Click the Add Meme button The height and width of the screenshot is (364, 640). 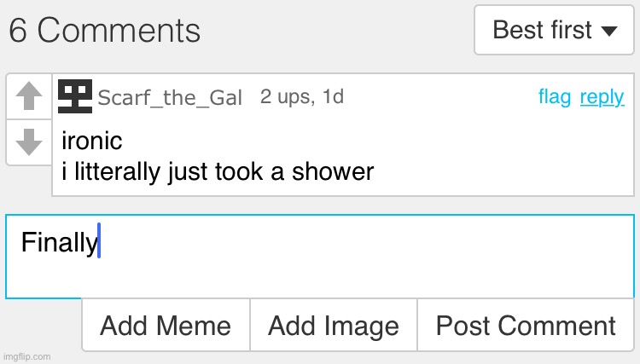166,325
